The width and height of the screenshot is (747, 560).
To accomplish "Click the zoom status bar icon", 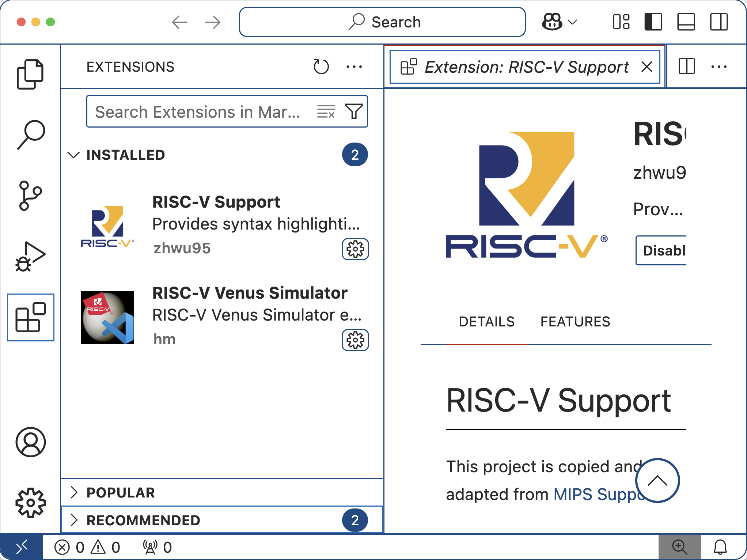I will [680, 547].
